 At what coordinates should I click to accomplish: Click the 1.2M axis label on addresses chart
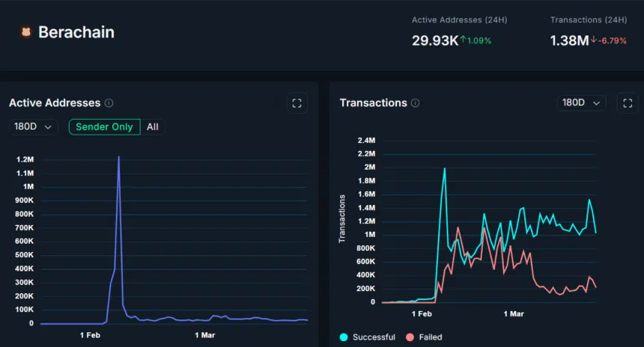coord(25,159)
